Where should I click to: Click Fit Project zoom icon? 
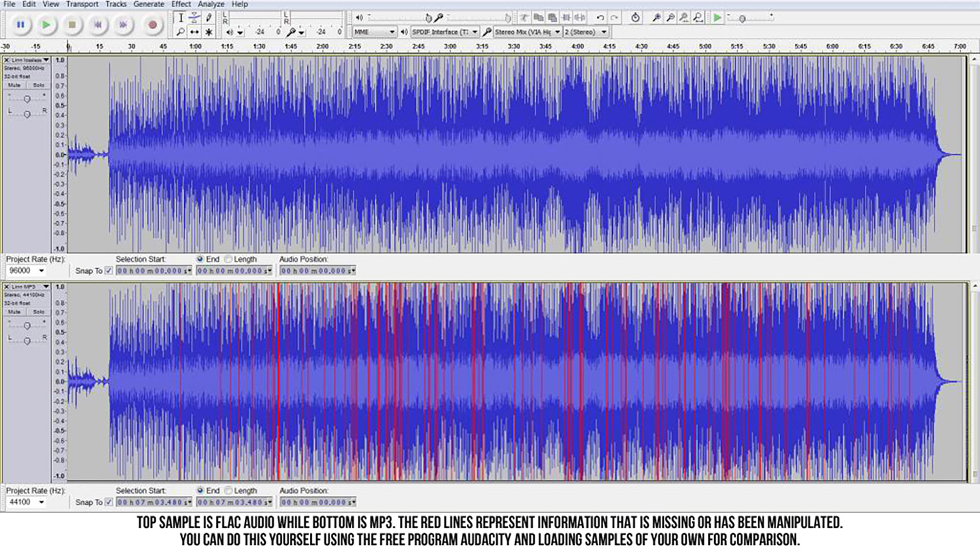698,18
